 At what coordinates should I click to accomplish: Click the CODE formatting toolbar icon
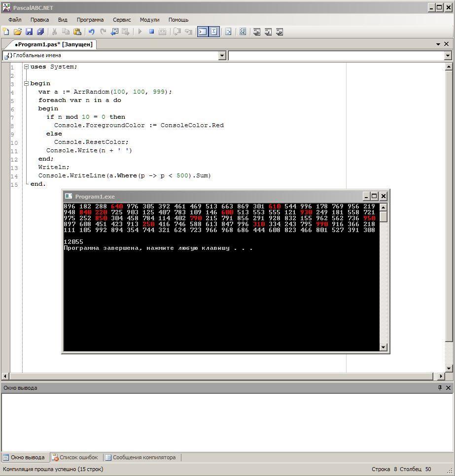pos(243,32)
